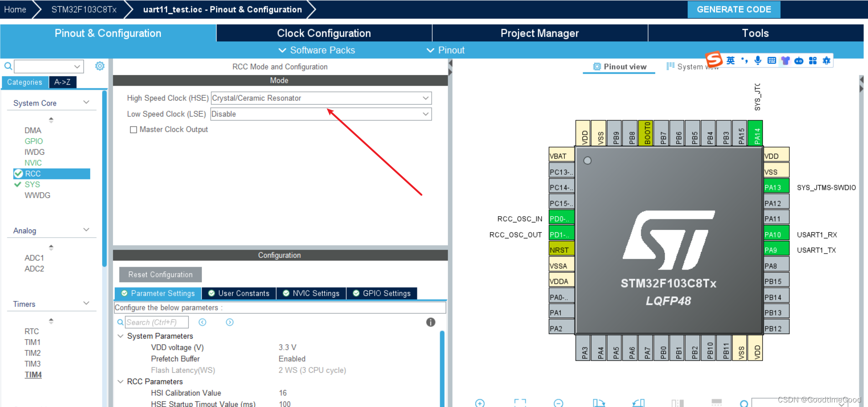Open the Sogou toolbox grid icon
Screen dimensions: 868x407
(x=812, y=61)
